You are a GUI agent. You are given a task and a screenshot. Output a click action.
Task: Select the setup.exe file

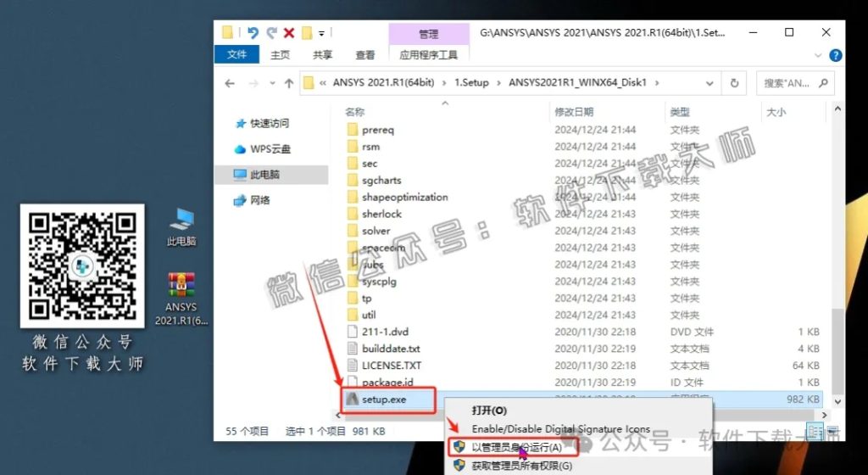384,400
